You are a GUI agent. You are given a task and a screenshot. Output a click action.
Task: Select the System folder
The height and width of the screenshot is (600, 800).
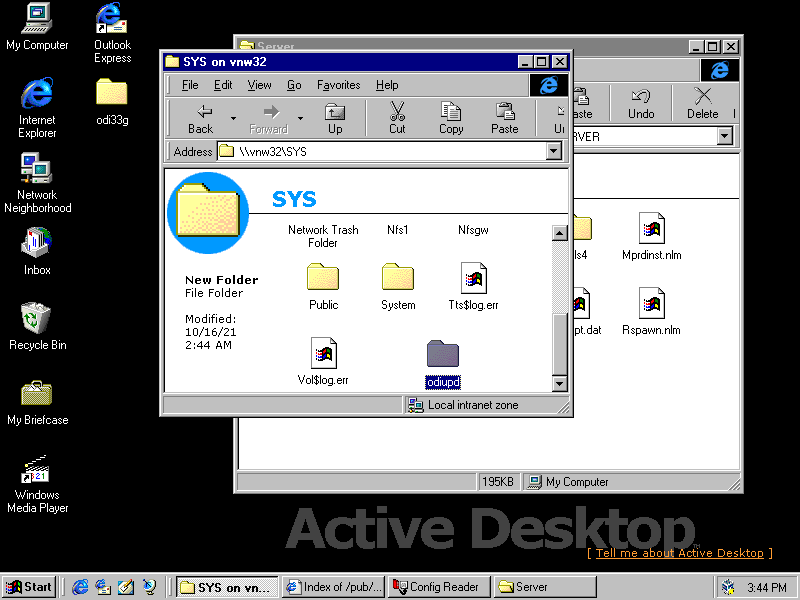point(398,287)
